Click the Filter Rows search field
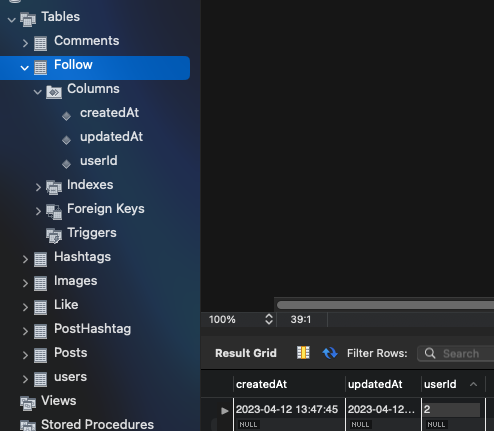Screen dimensions: 494x431 pyautogui.click(x=456, y=353)
